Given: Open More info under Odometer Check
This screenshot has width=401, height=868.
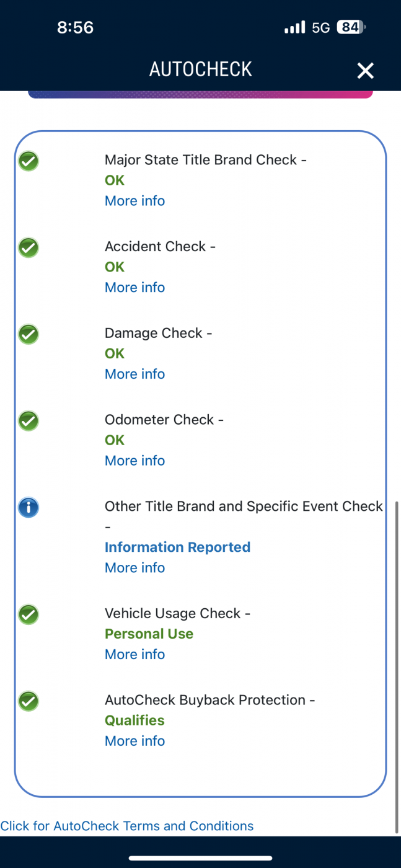Looking at the screenshot, I should [x=134, y=461].
